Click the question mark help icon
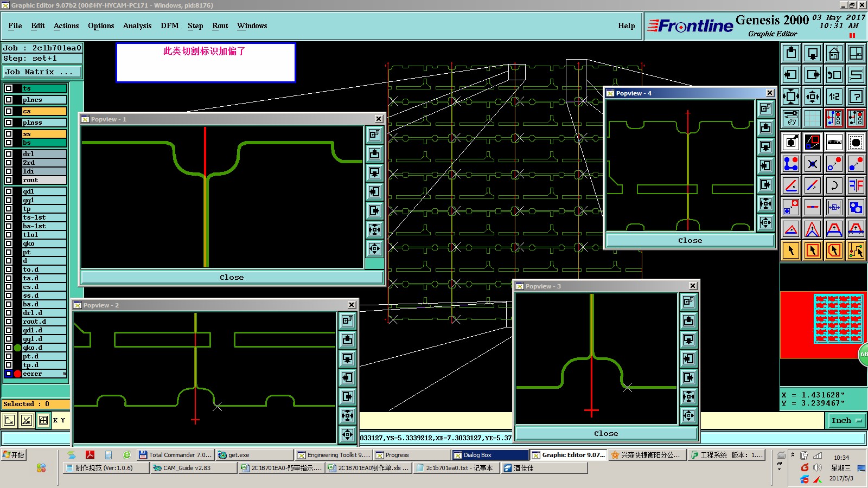This screenshot has height=488, width=868. click(856, 97)
